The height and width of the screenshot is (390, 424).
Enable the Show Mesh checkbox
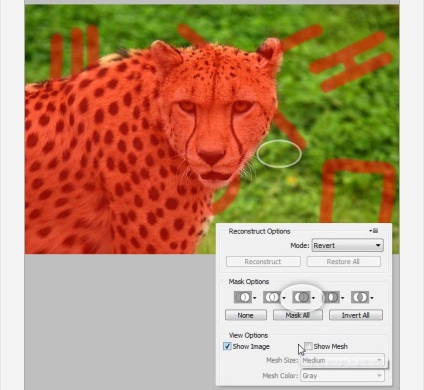308,346
